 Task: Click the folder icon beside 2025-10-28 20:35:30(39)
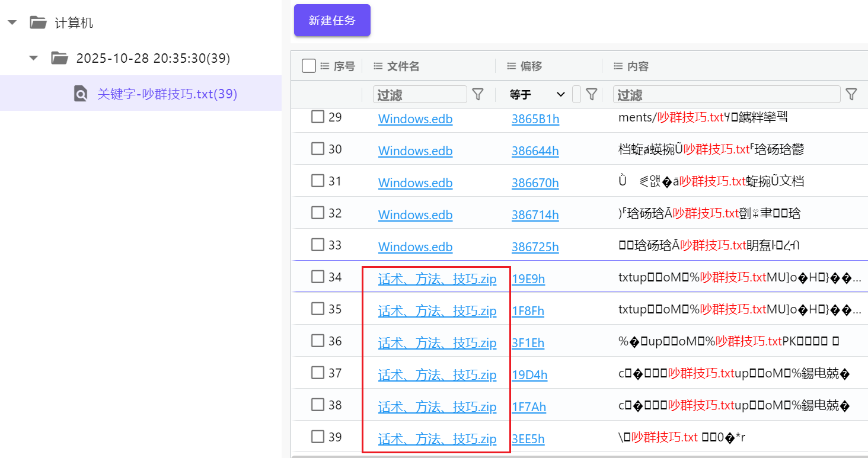pyautogui.click(x=59, y=58)
